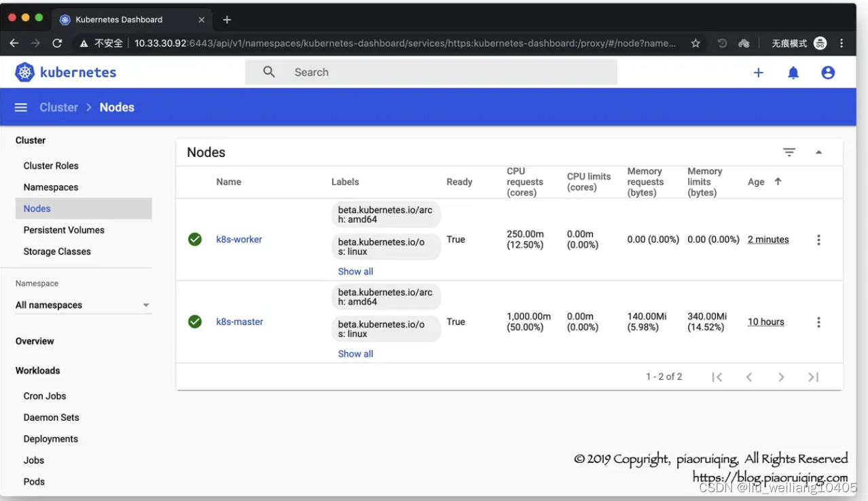Open Storage Classes in sidebar
868x501 pixels.
tap(57, 252)
